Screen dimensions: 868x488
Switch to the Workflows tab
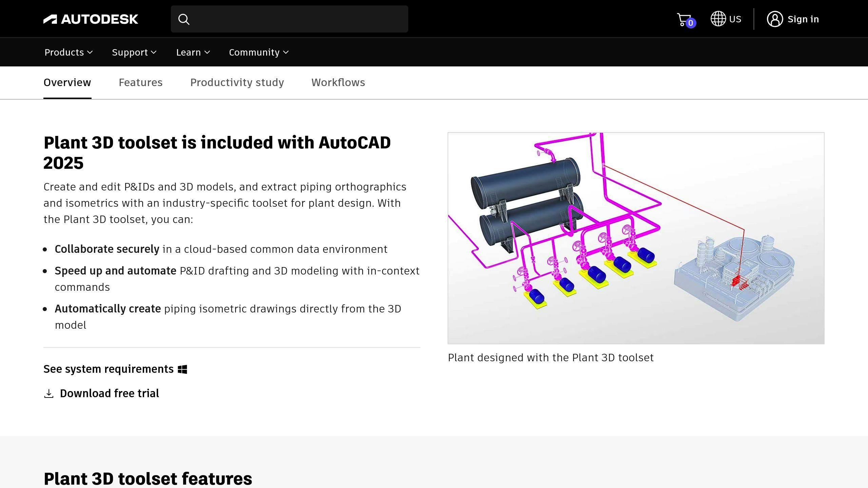click(338, 82)
